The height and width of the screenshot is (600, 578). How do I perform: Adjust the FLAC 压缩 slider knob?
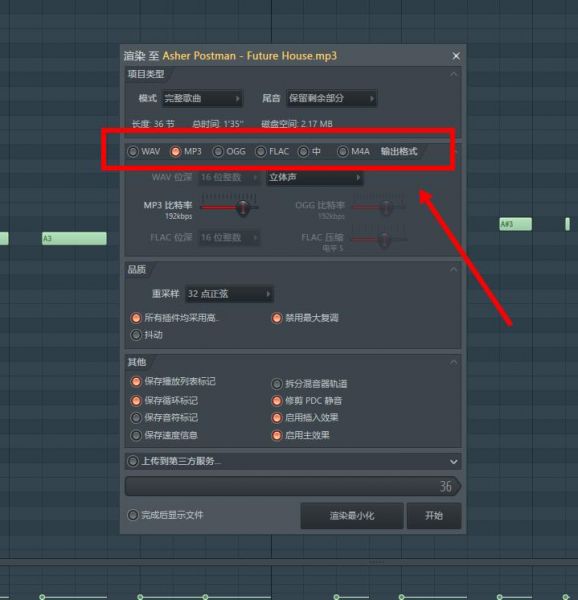click(x=384, y=240)
